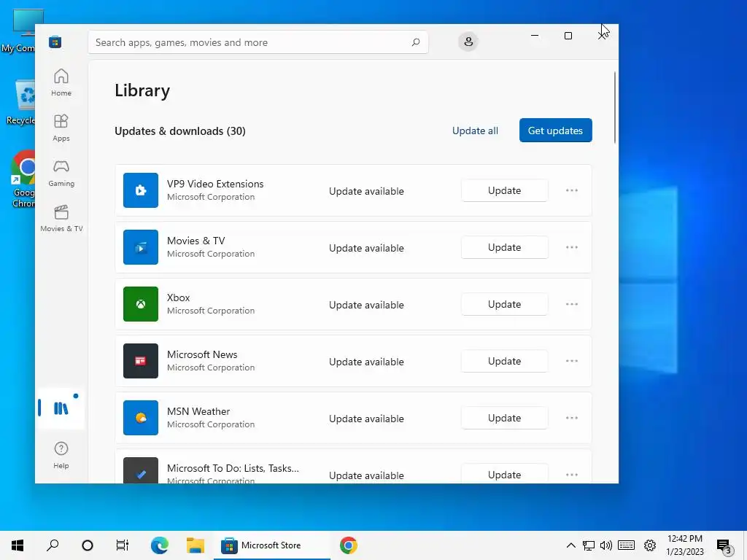Viewport: 747px width, 560px height.
Task: Update VP9 Video Extensions
Action: 505,190
